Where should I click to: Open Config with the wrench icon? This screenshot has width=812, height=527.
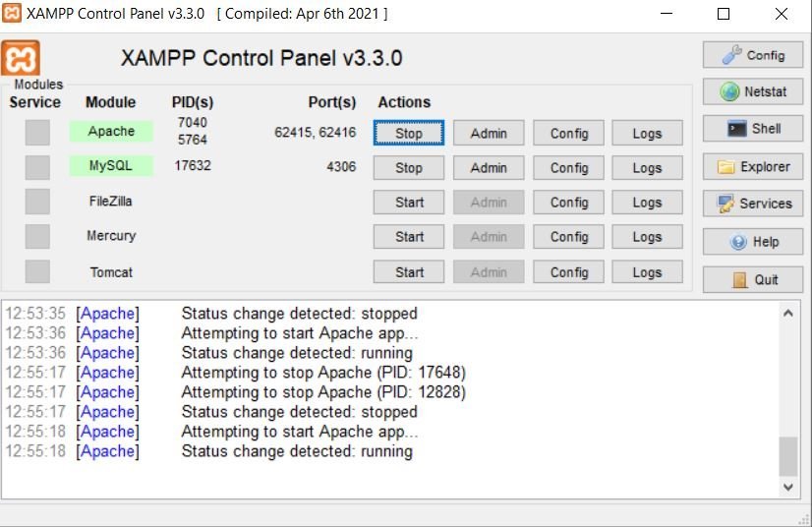tap(753, 55)
